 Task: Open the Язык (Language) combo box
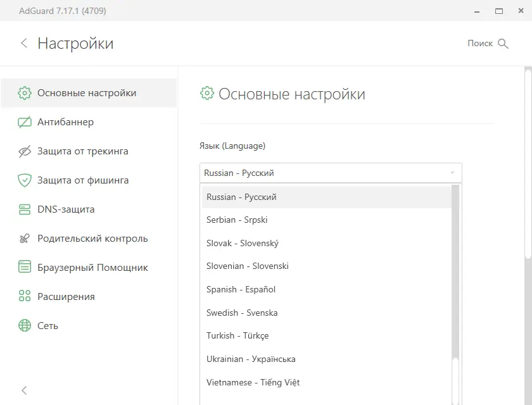click(331, 172)
